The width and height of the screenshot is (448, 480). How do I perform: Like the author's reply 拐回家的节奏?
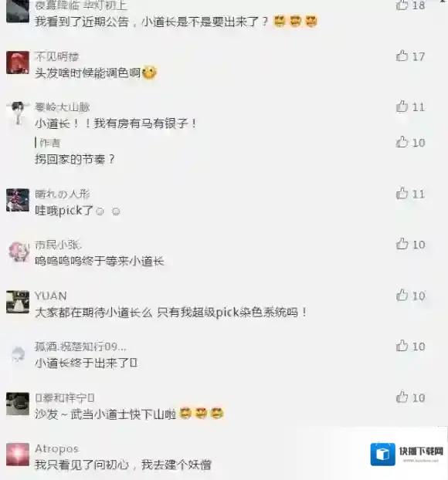402,142
